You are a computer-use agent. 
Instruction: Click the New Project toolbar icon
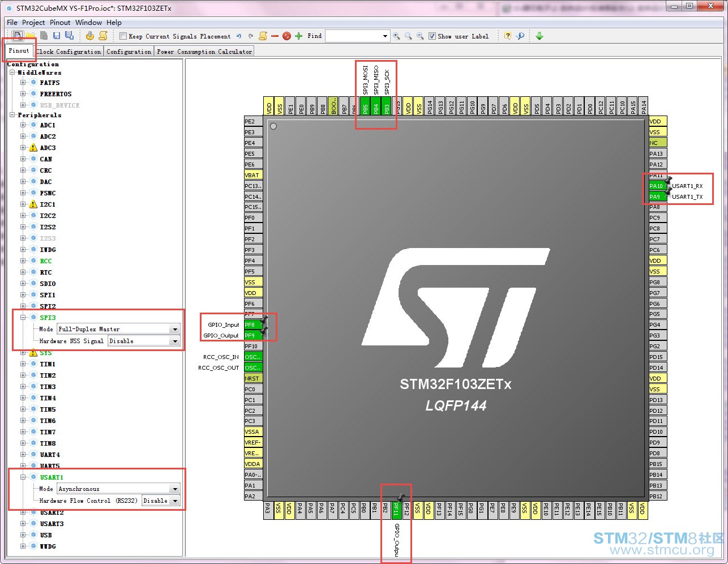point(18,36)
